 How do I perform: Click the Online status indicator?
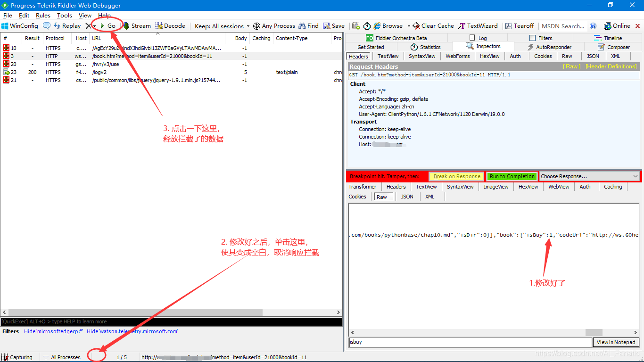617,26
